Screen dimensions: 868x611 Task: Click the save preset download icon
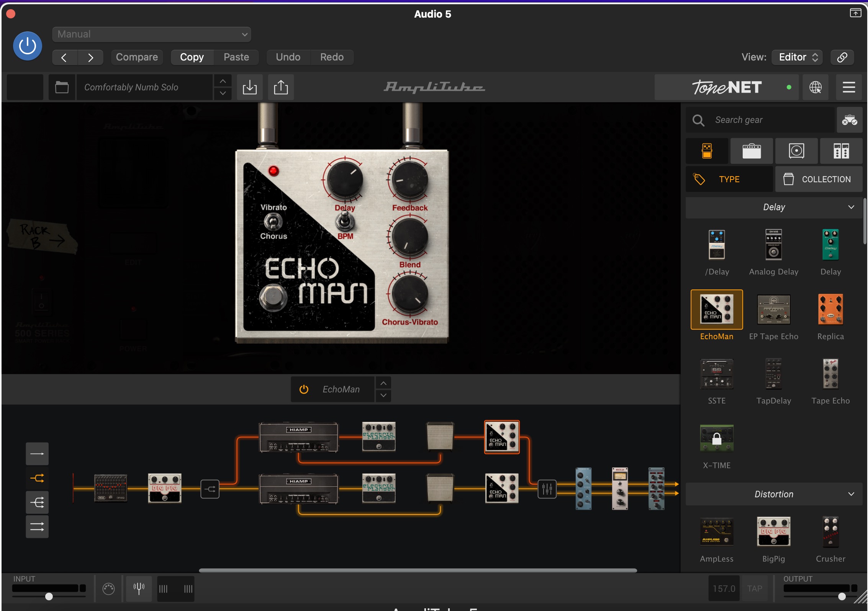coord(250,87)
